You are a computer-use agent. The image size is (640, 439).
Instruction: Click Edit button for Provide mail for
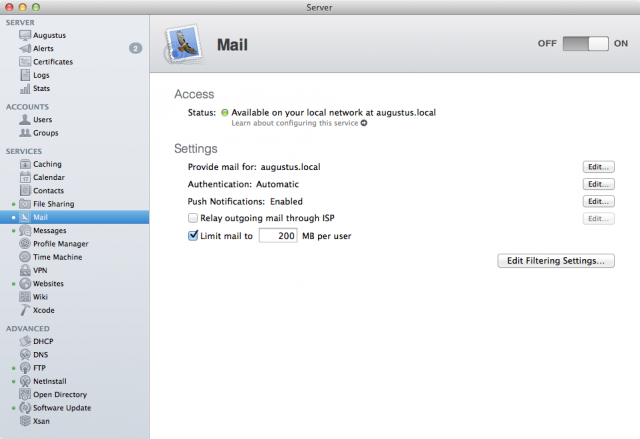[x=598, y=167]
